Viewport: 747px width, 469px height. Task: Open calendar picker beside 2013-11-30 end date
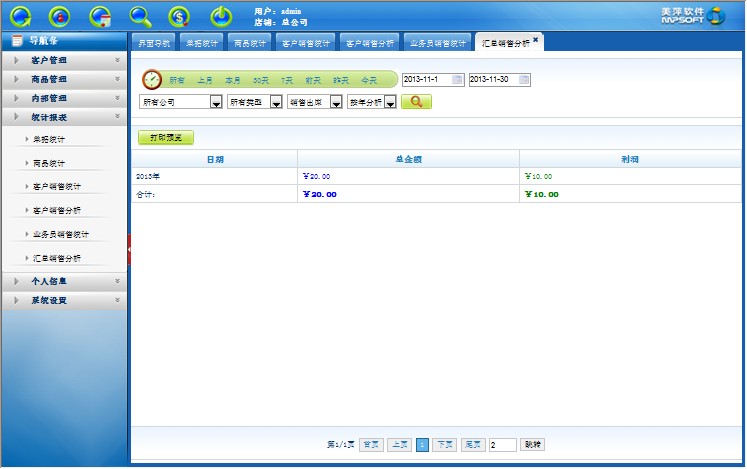tap(525, 80)
